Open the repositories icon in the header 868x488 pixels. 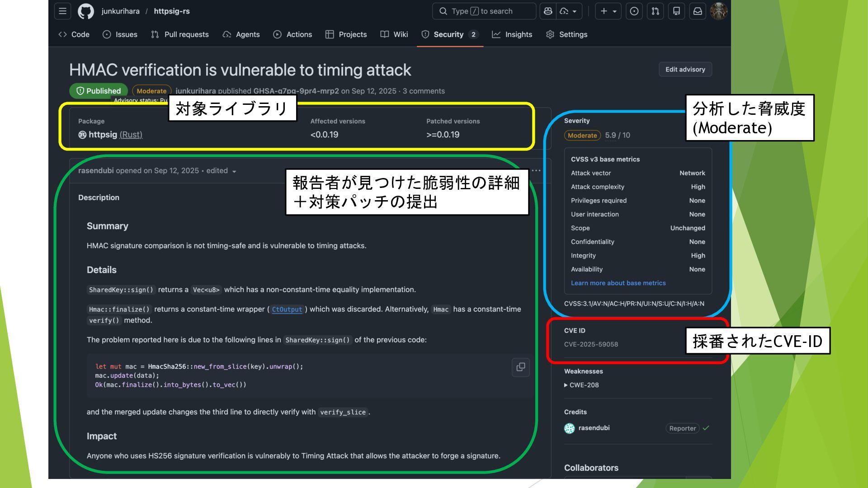(676, 11)
